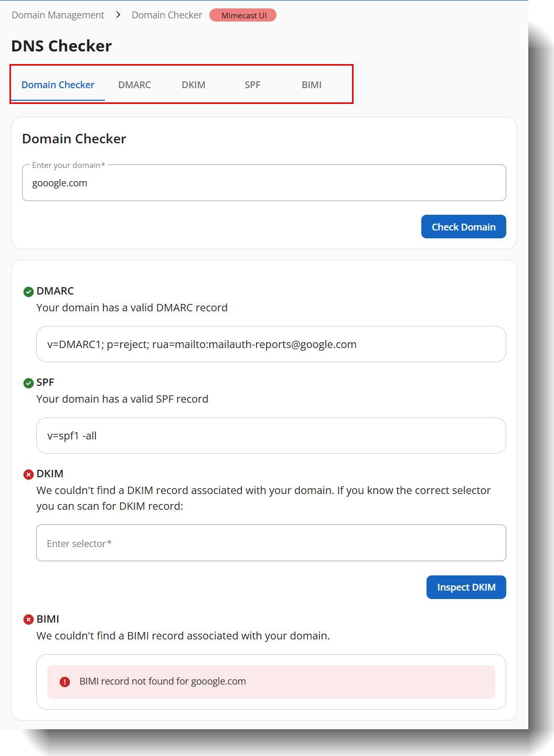Select the SPF tab

point(252,85)
